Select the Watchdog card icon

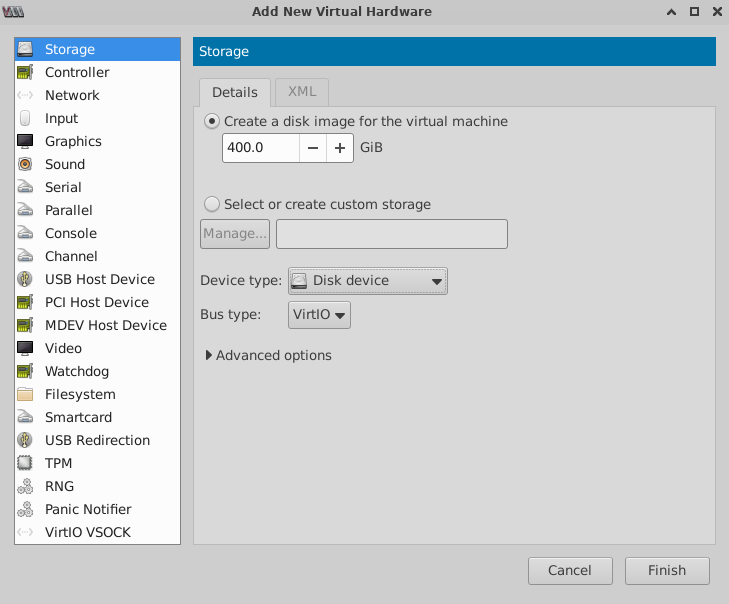26,371
